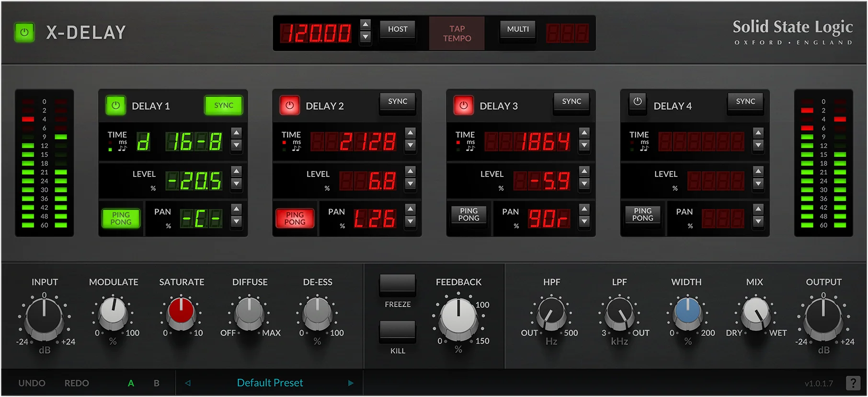Image resolution: width=868 pixels, height=397 pixels.
Task: Increase Delay 3 time up arrow
Action: coord(584,132)
